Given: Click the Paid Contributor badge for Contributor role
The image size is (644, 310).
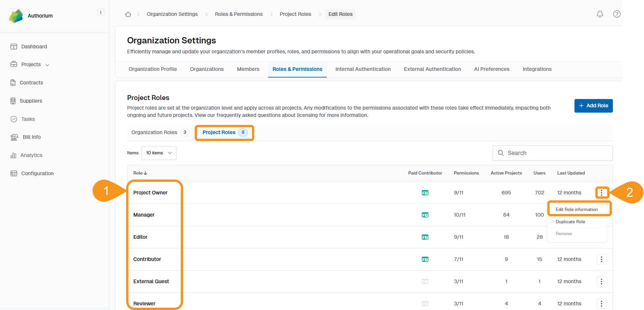Looking at the screenshot, I should [x=425, y=259].
